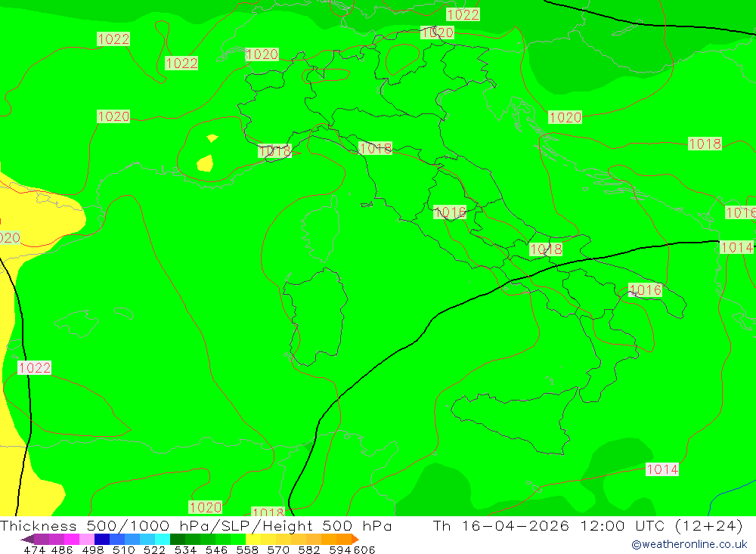Screen dimensions: 756x554
Task: Click the 1020 label over the northern Adriatic coast
Action: [x=565, y=117]
